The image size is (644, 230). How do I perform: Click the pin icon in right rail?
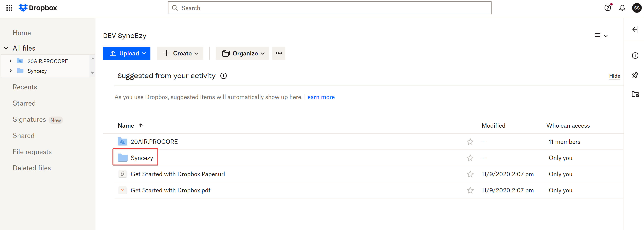(635, 75)
